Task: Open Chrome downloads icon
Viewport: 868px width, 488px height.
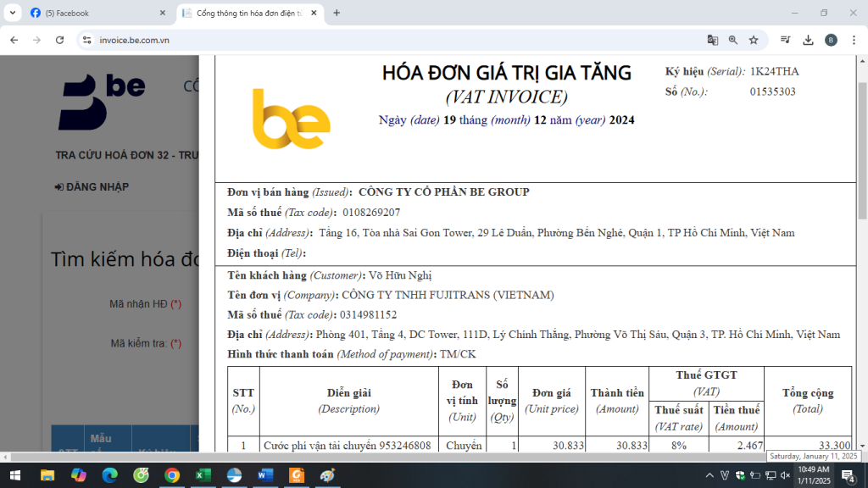Action: coord(808,40)
